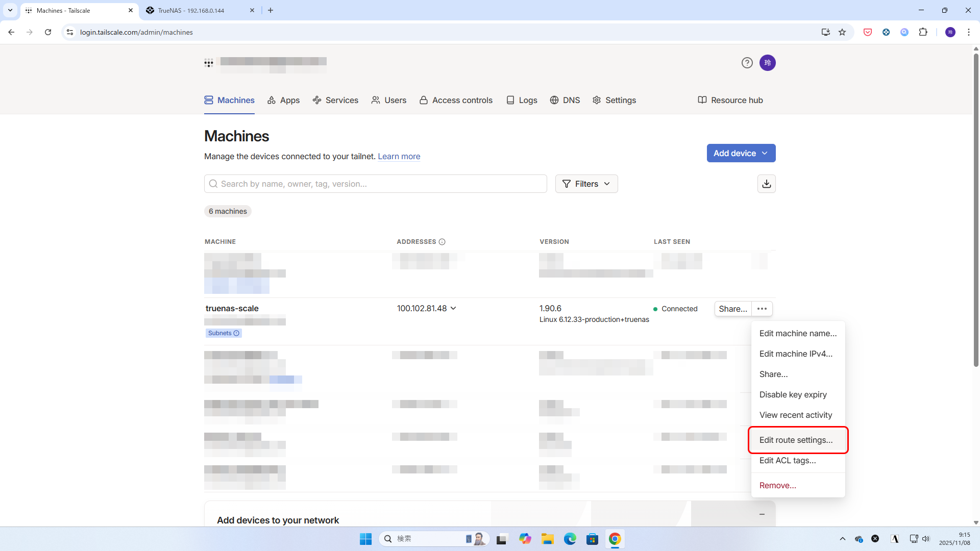Open the Add device dropdown
Viewport: 980px width, 551px height.
[741, 153]
